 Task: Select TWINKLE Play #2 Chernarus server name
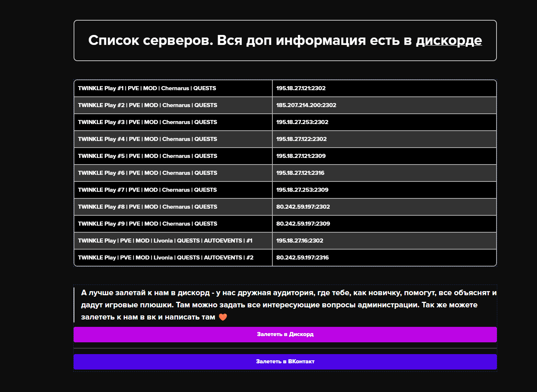148,105
